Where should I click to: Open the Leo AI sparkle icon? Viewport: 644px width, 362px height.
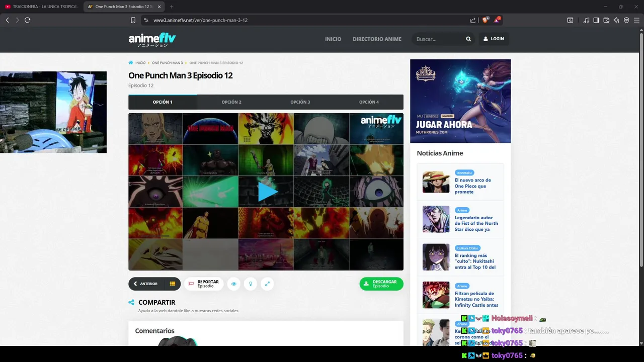[616, 20]
